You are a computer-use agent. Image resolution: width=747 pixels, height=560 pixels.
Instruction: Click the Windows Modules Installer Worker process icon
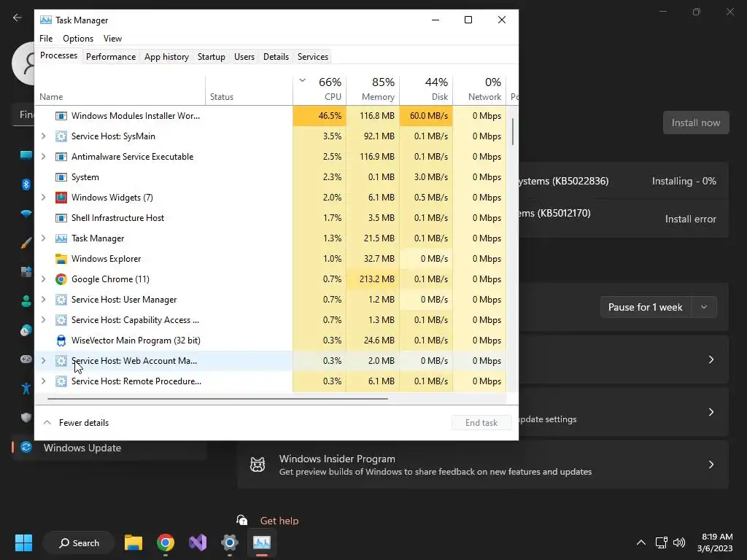(x=61, y=116)
